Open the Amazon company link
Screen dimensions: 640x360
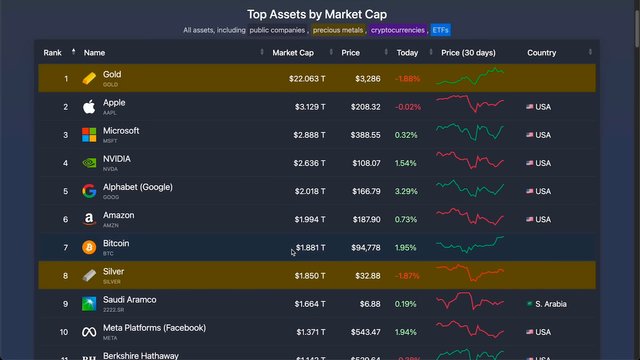[118, 215]
